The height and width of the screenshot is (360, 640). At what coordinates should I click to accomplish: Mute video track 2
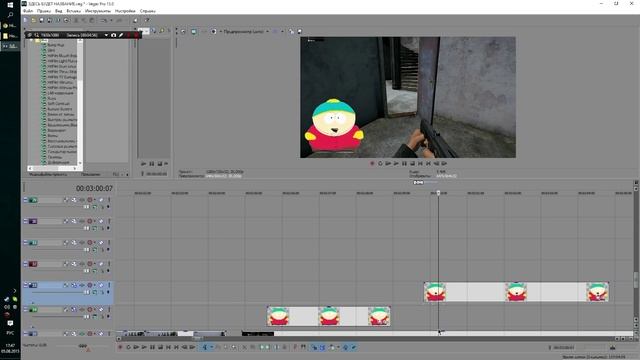click(101, 221)
